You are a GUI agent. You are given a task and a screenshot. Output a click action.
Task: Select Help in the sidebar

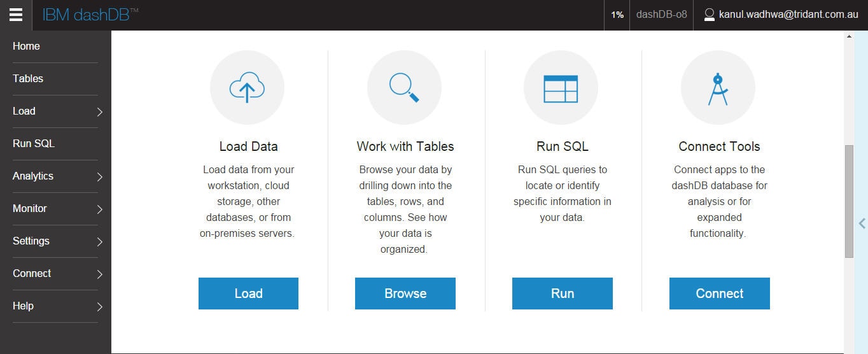pos(23,306)
